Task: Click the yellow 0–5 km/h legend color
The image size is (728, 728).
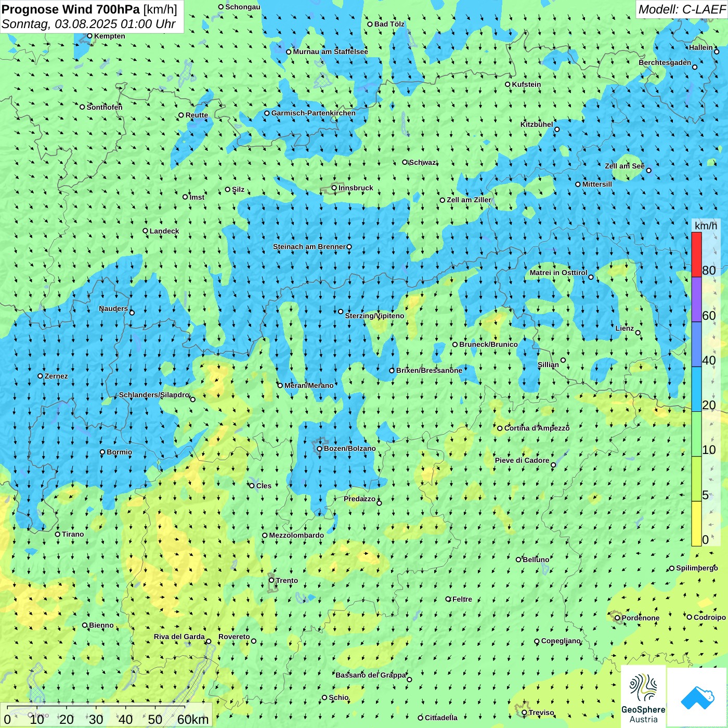Action: pyautogui.click(x=696, y=524)
